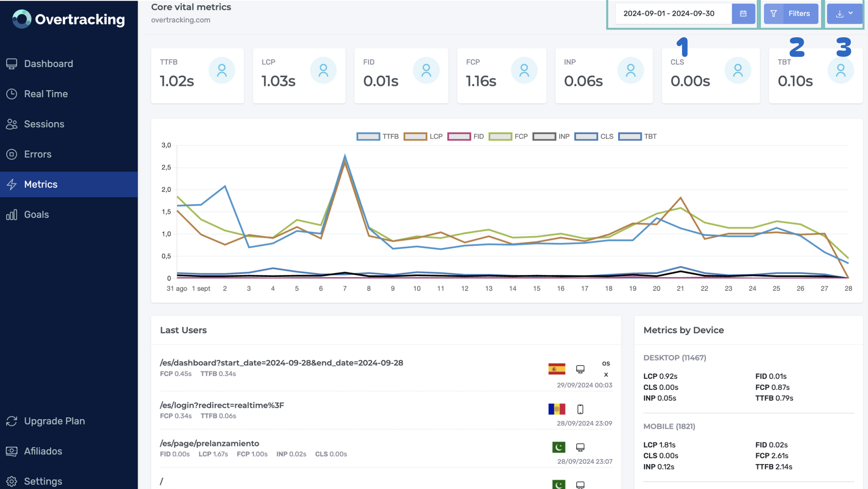Select the Metrics menu item
Screen dimensions: 868x489
coord(69,184)
